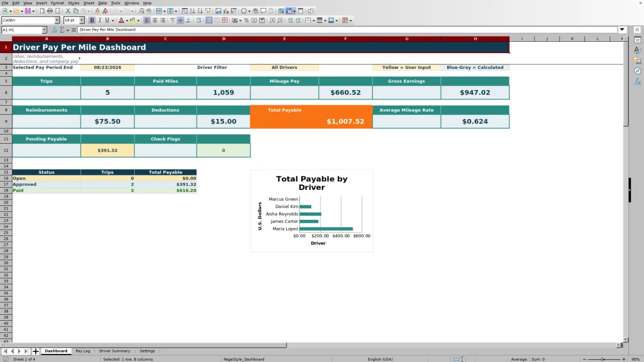Screen dimensions: 644x362
Task: Open the Font Name dropdown
Action: point(57,20)
